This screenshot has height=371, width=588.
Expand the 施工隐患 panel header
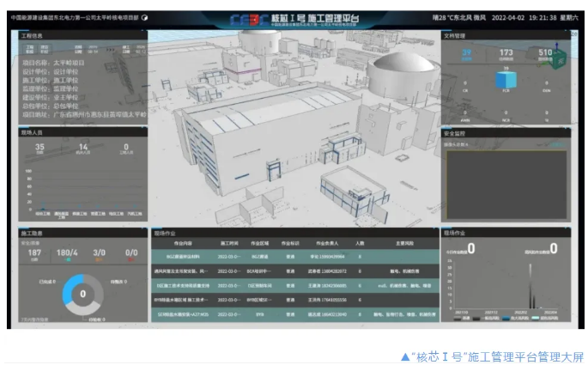(x=33, y=233)
